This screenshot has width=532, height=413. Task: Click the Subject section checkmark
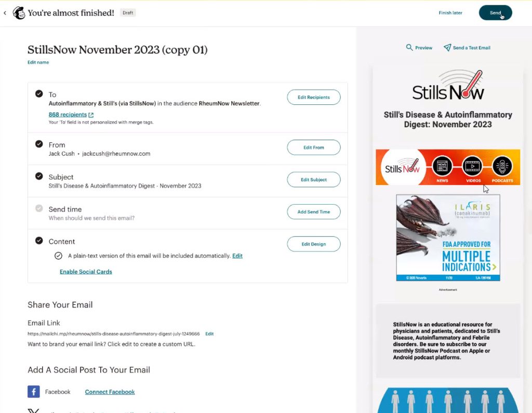coord(39,176)
